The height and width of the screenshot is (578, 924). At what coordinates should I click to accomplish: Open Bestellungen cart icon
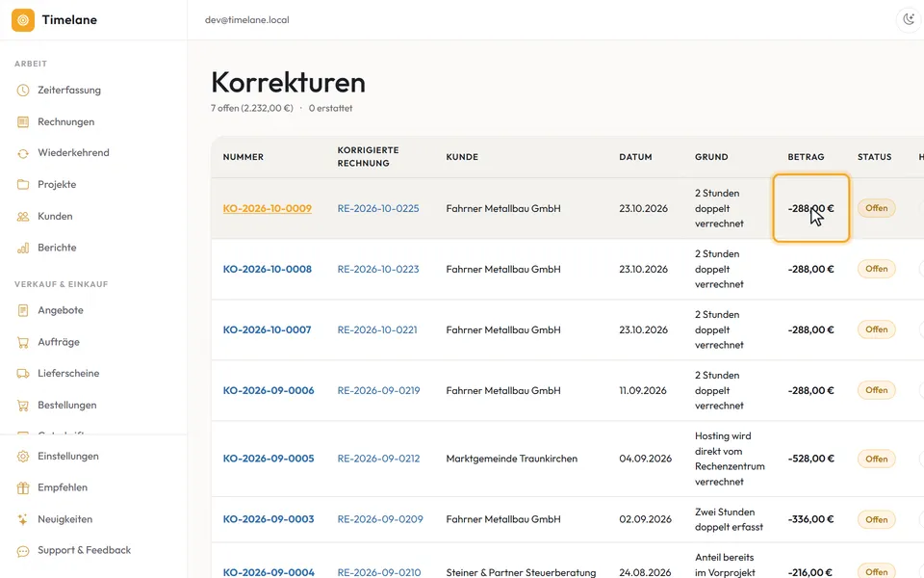pyautogui.click(x=23, y=406)
